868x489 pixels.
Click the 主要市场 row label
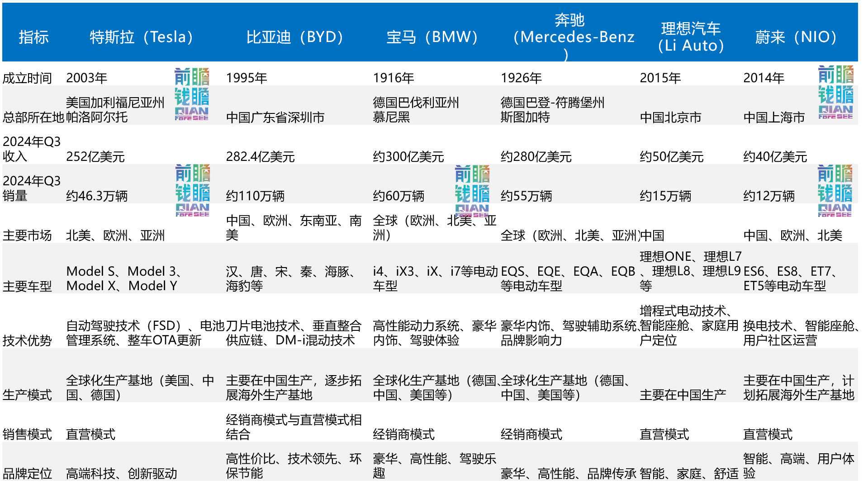27,235
